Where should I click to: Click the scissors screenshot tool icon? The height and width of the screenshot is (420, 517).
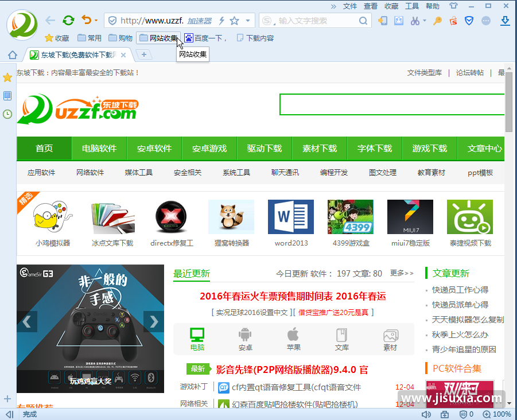[x=415, y=21]
